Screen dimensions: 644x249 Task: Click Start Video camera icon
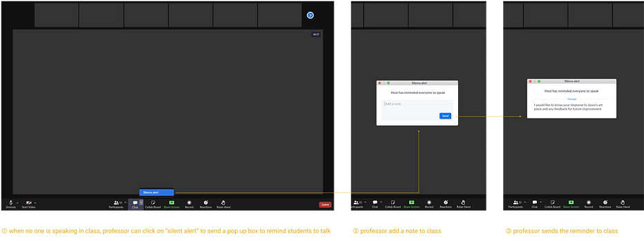(29, 203)
